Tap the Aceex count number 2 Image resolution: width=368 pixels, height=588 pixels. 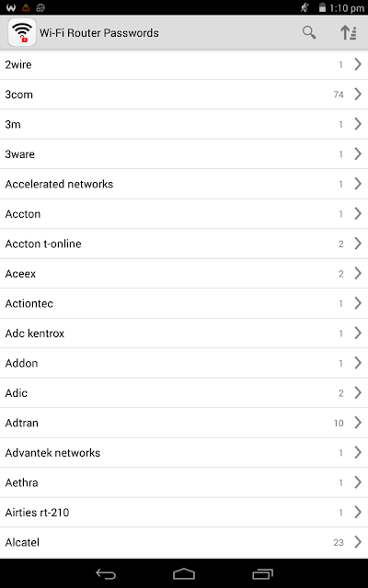click(341, 274)
